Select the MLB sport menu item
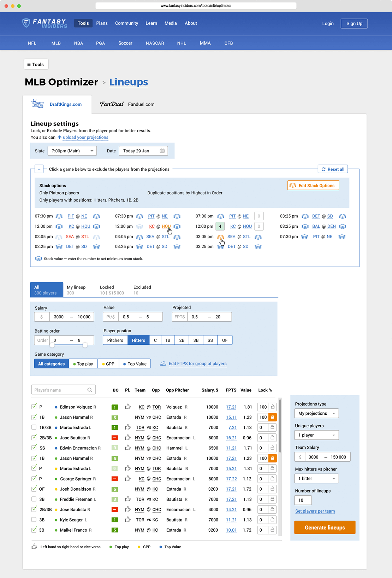This screenshot has width=392, height=578. (x=56, y=43)
